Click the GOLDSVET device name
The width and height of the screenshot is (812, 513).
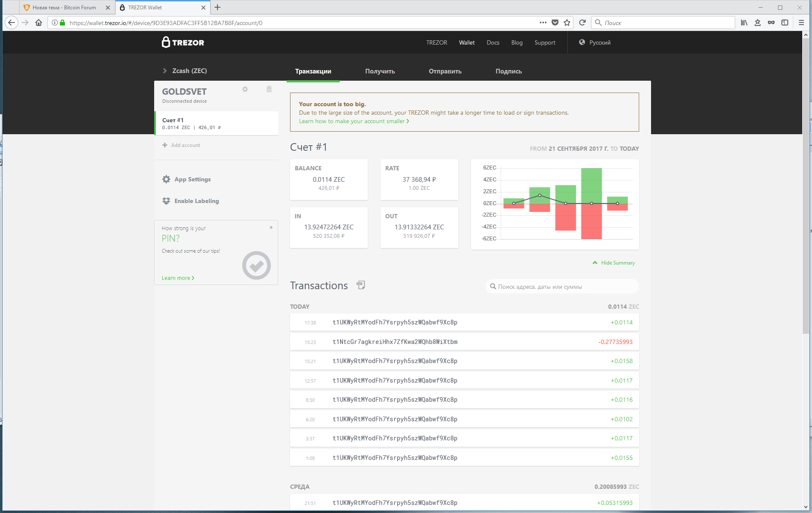click(184, 92)
